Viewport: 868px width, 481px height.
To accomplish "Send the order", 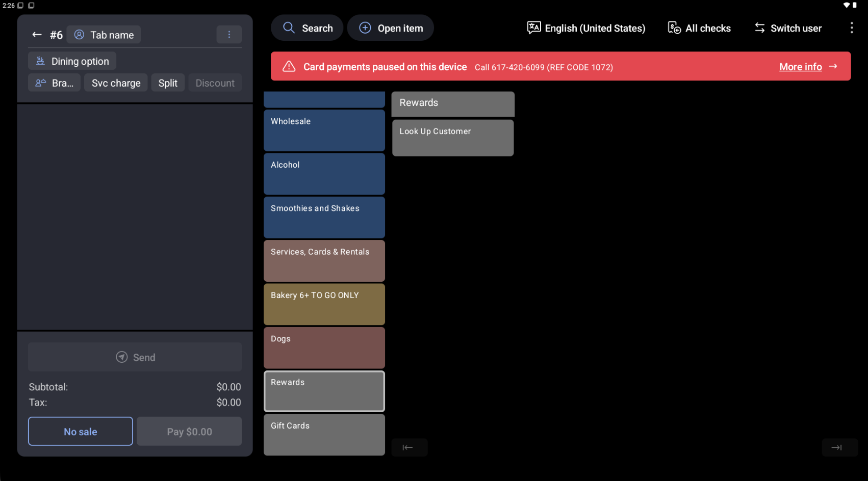I will 135,357.
